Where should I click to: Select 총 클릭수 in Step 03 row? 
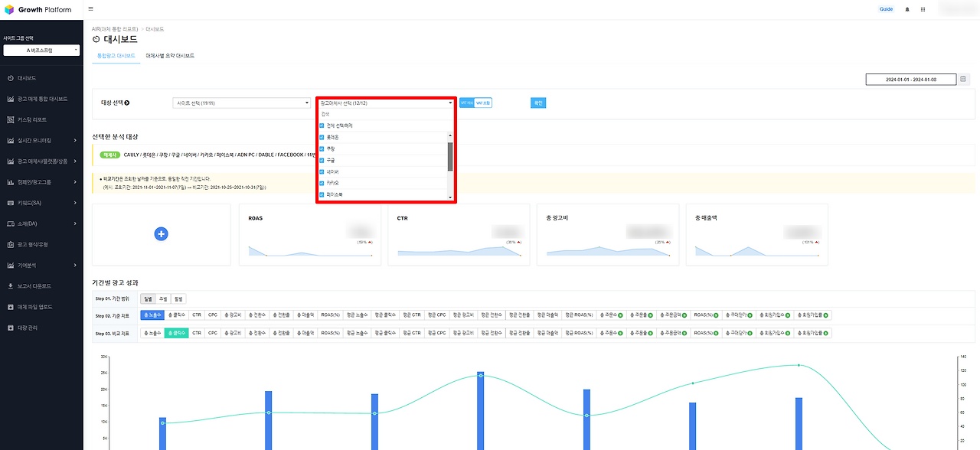tap(176, 333)
